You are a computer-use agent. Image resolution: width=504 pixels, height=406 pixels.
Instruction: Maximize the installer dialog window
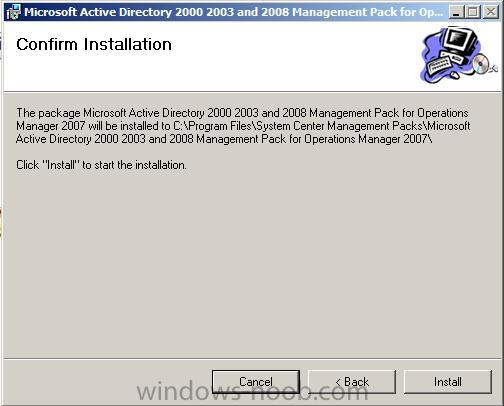(472, 13)
